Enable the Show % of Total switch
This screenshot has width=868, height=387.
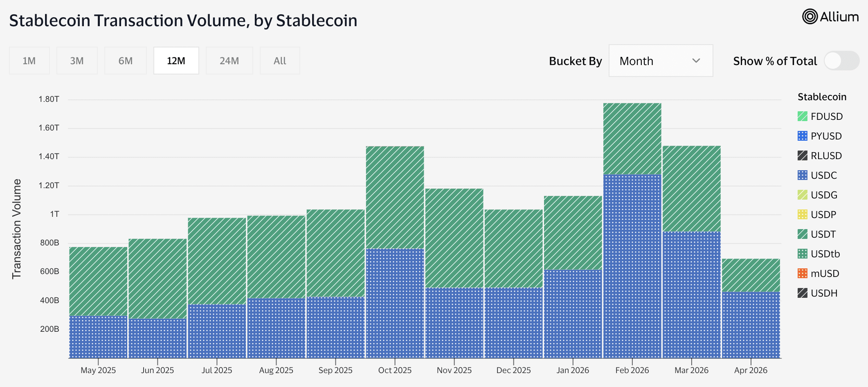click(x=841, y=61)
